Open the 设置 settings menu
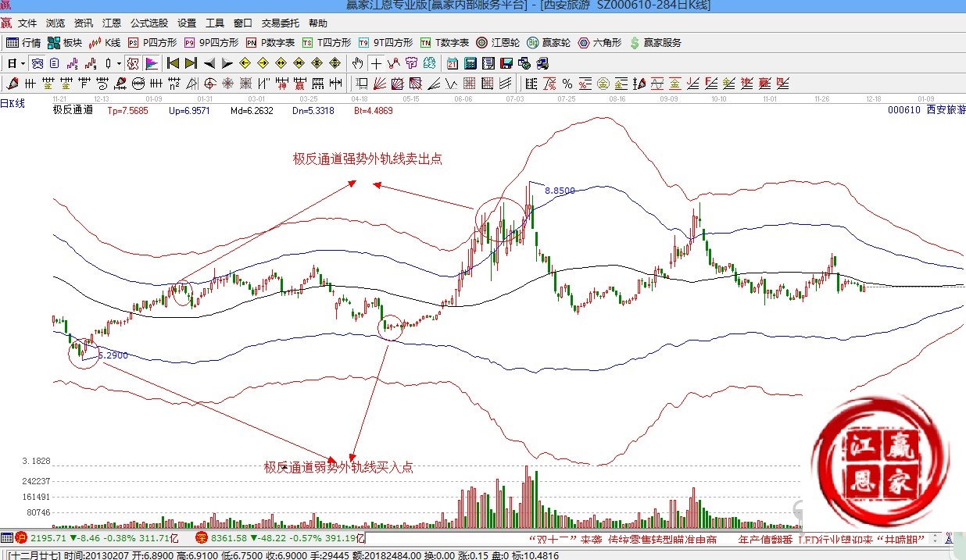Image resolution: width=966 pixels, height=560 pixels. coord(187,23)
